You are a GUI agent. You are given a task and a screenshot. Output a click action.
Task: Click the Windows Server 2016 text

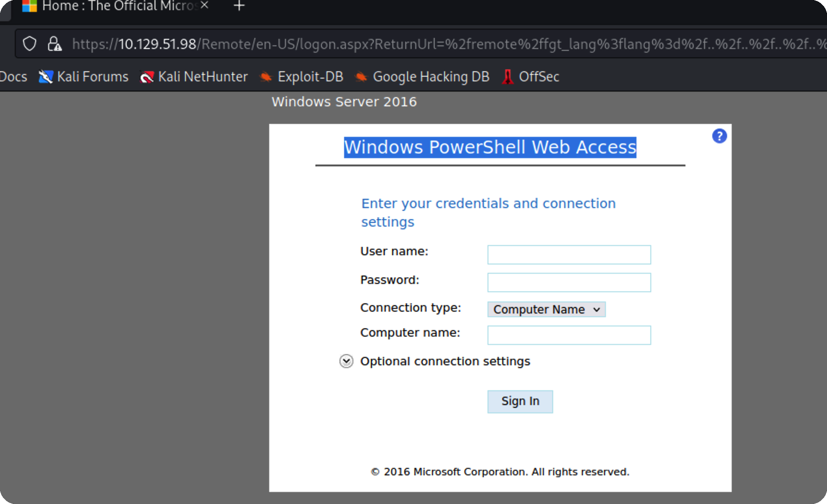(344, 102)
